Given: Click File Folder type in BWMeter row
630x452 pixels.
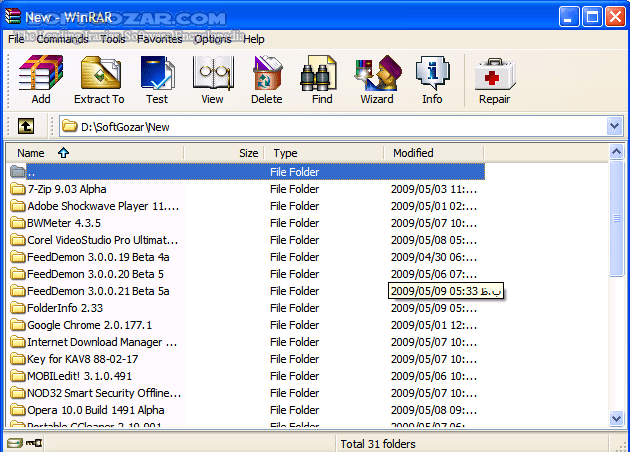Looking at the screenshot, I should 295,223.
